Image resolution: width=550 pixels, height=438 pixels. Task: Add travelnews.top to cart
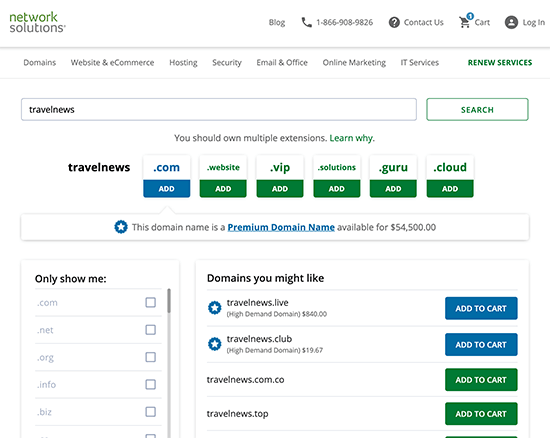click(x=481, y=413)
